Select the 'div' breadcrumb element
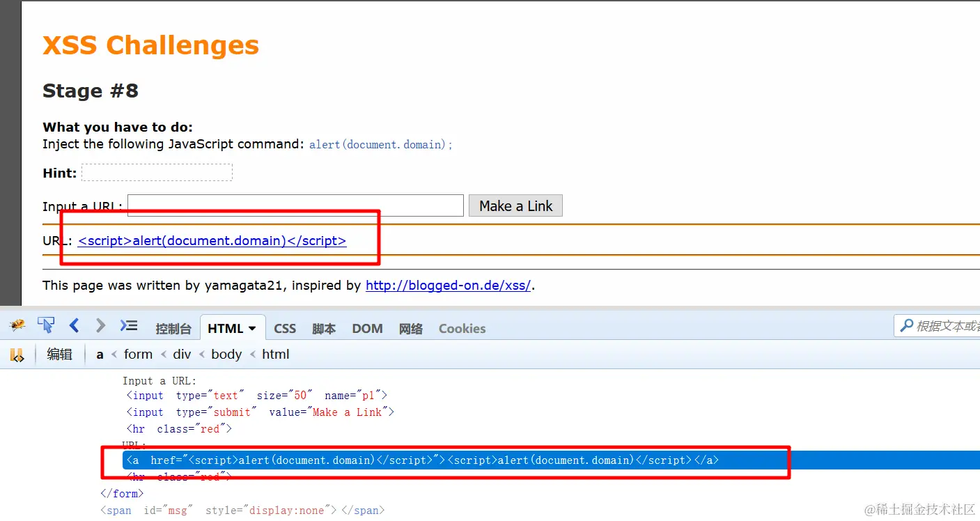980x521 pixels. pyautogui.click(x=182, y=355)
